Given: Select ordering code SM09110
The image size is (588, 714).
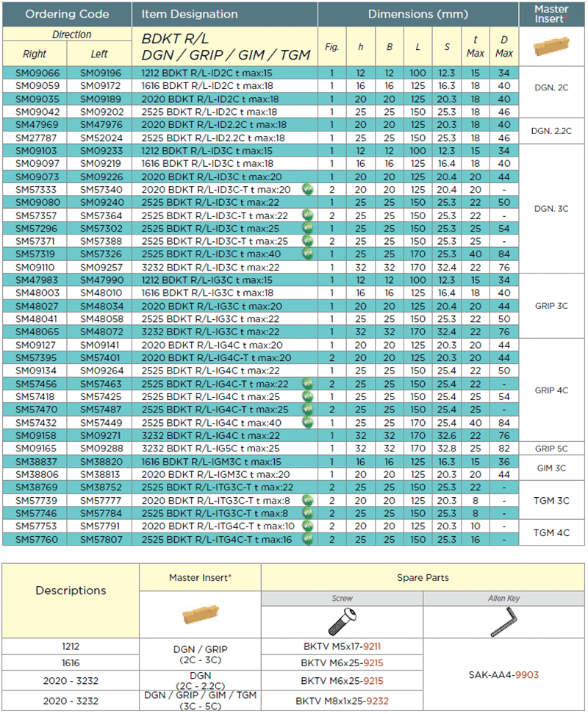Looking at the screenshot, I should pos(35,268).
